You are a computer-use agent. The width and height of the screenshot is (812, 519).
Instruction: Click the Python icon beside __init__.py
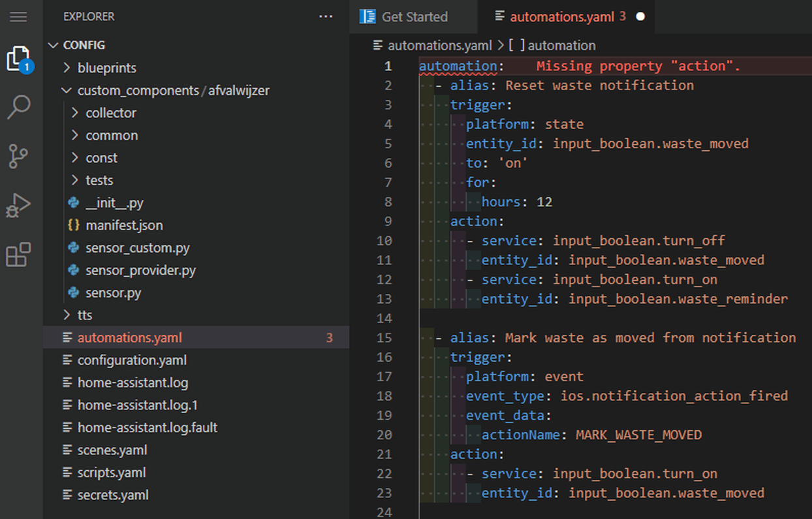(x=74, y=203)
